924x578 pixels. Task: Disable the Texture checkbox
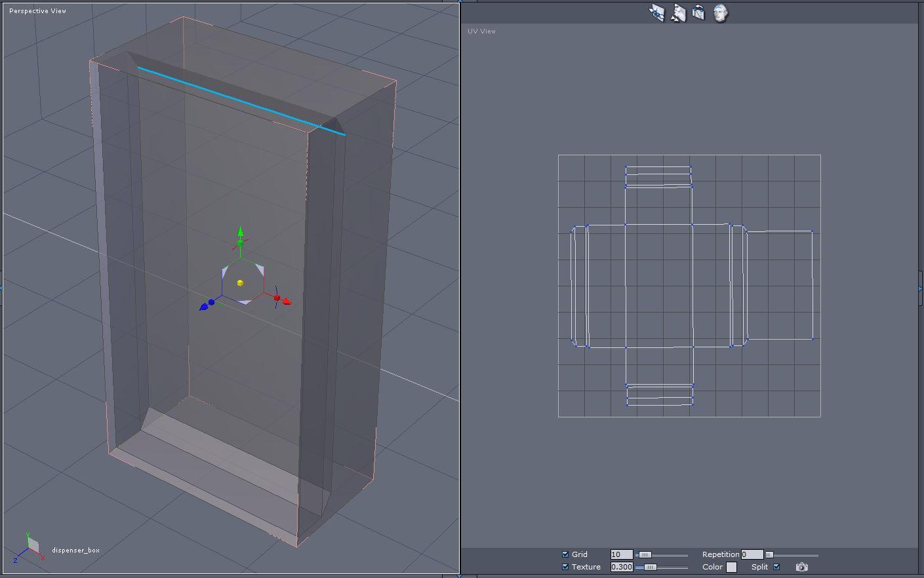pos(565,567)
